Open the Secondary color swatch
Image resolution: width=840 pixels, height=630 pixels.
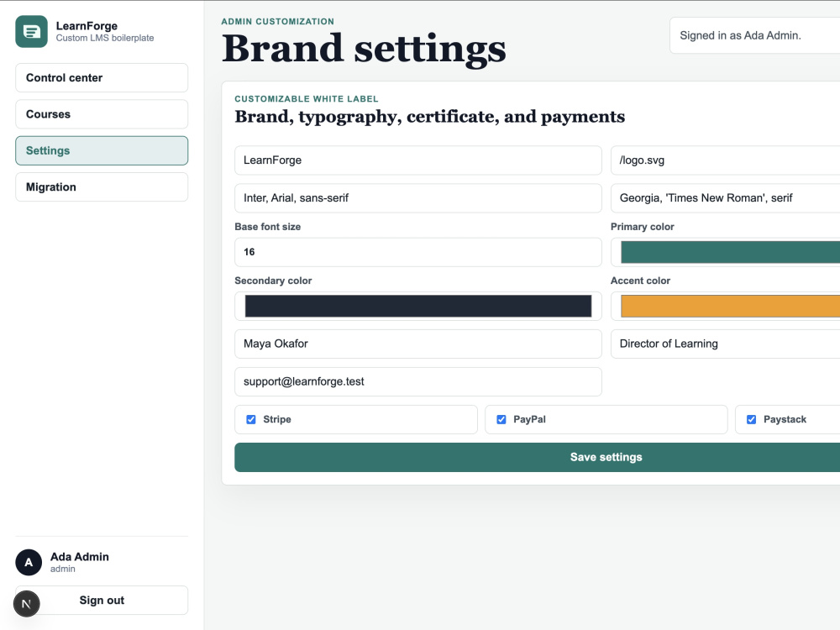(x=418, y=306)
